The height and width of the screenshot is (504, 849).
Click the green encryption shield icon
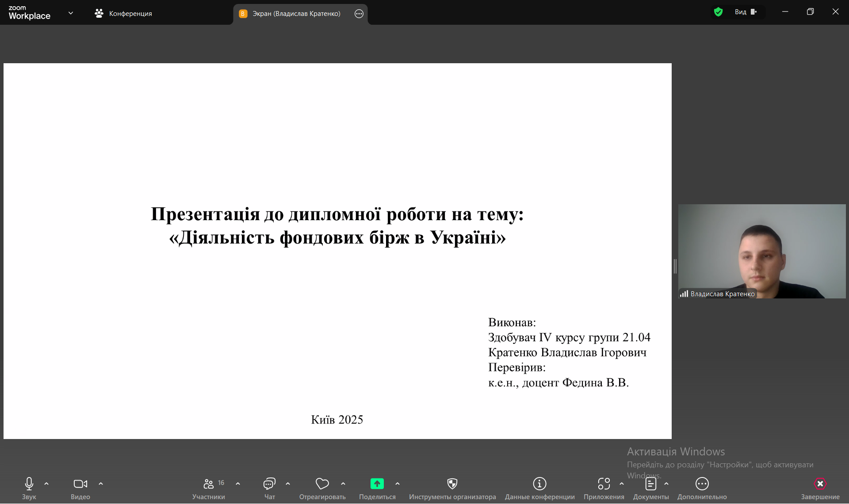[x=718, y=12]
